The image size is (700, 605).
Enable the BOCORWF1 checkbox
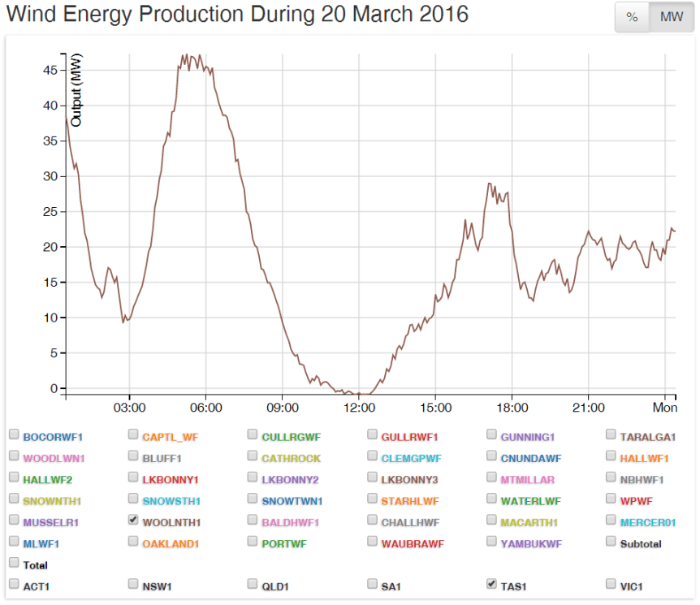pyautogui.click(x=14, y=435)
